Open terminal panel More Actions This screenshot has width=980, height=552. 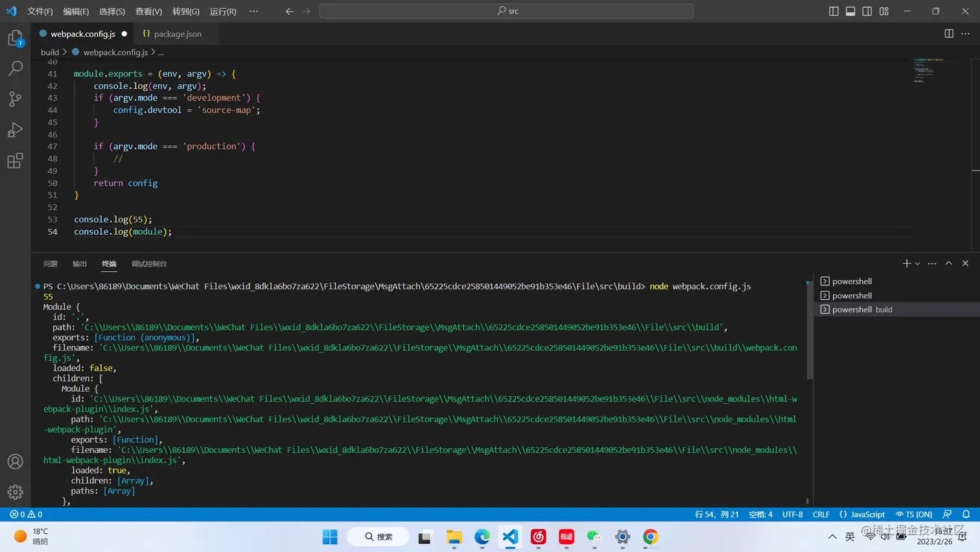(x=932, y=263)
